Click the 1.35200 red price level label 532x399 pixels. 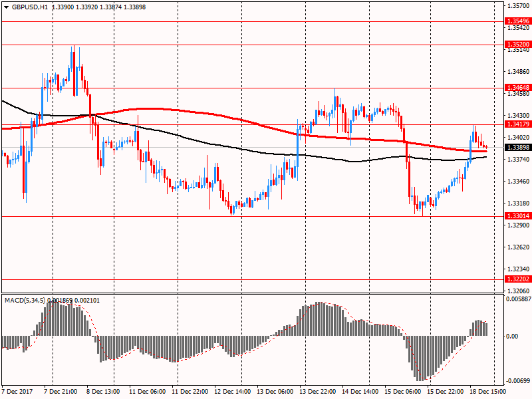tap(518, 45)
